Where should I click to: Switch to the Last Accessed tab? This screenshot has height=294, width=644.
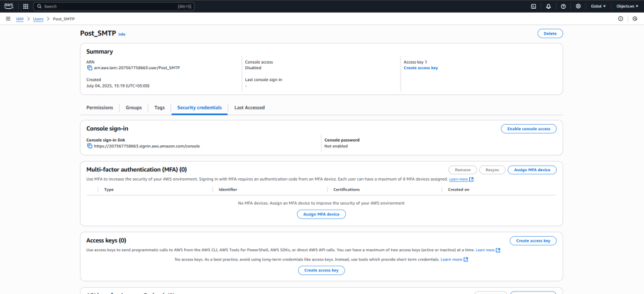pos(249,108)
